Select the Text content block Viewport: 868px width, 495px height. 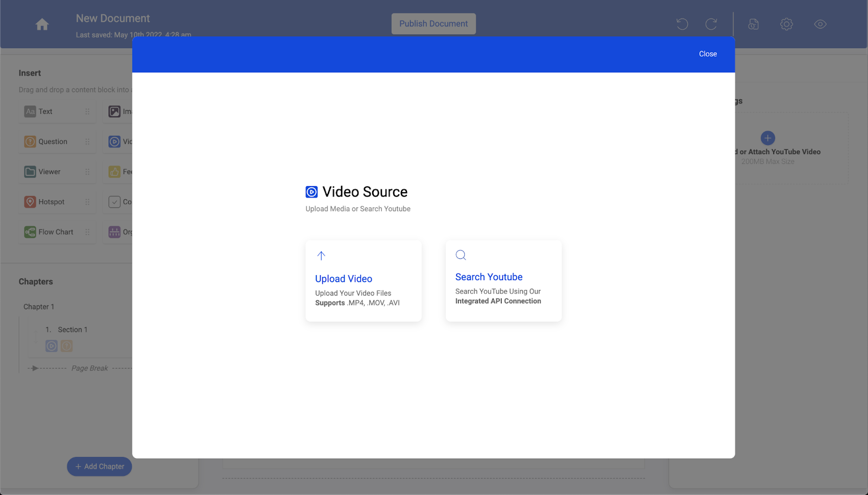[x=57, y=111]
